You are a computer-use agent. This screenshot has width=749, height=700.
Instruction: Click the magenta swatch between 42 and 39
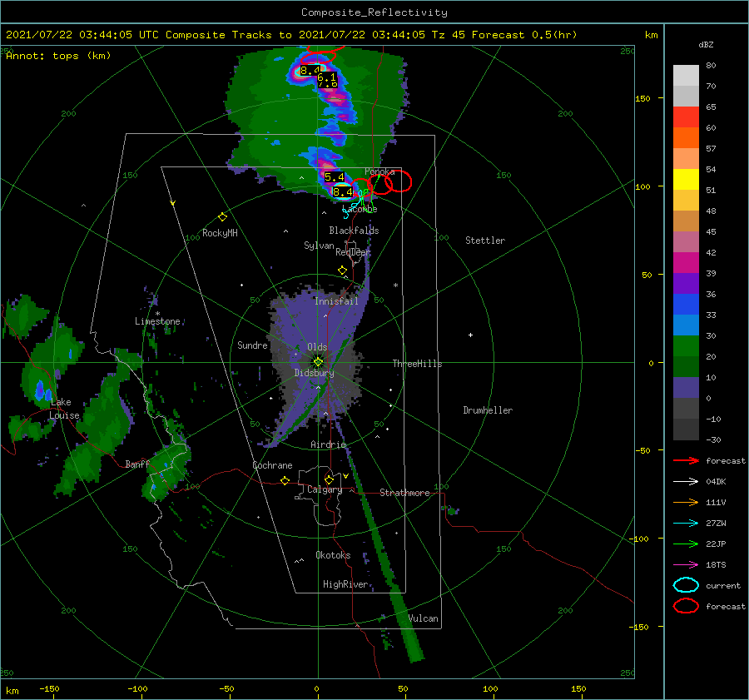coord(686,263)
